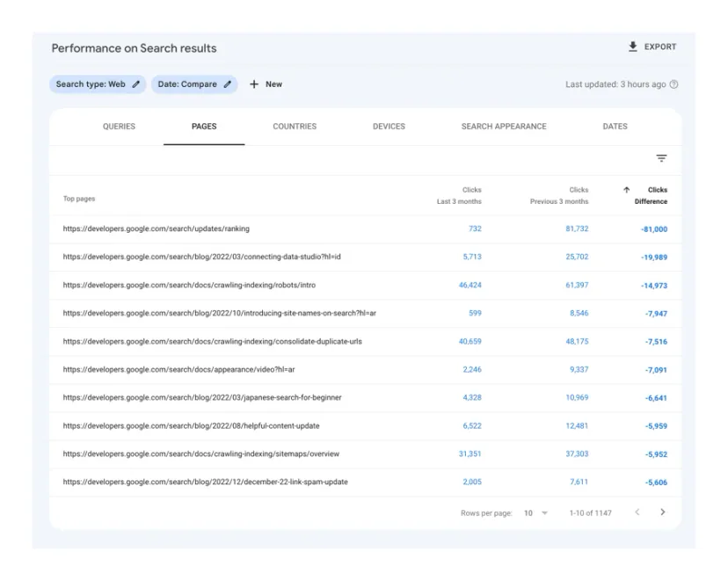Edit the Date: Compare filter pencil
The image size is (728, 581).
(228, 84)
